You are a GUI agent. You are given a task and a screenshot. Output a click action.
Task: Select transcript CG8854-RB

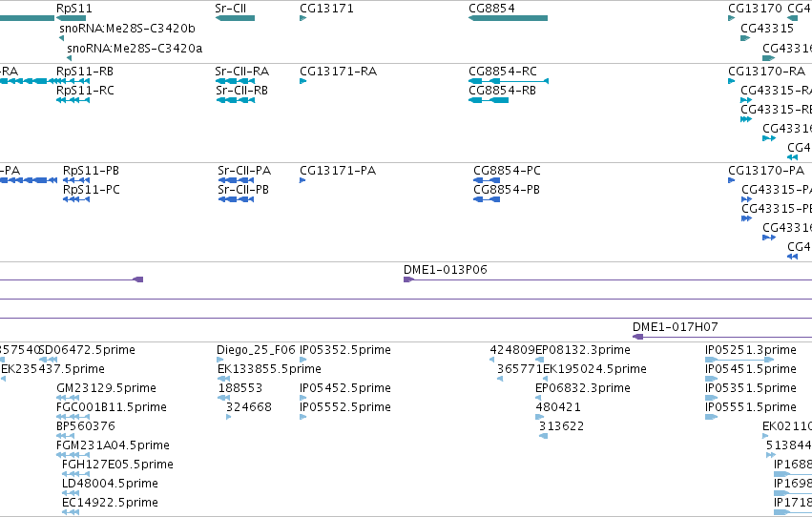502,91
